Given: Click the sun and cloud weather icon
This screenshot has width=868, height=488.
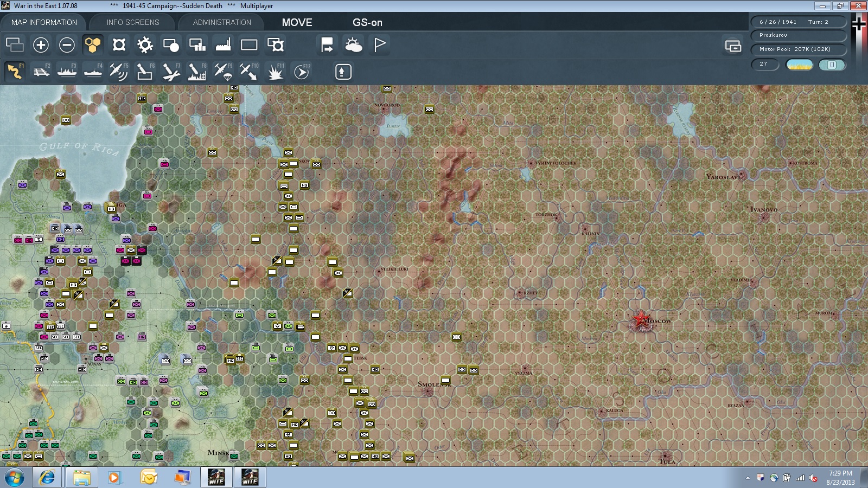Looking at the screenshot, I should click(353, 44).
